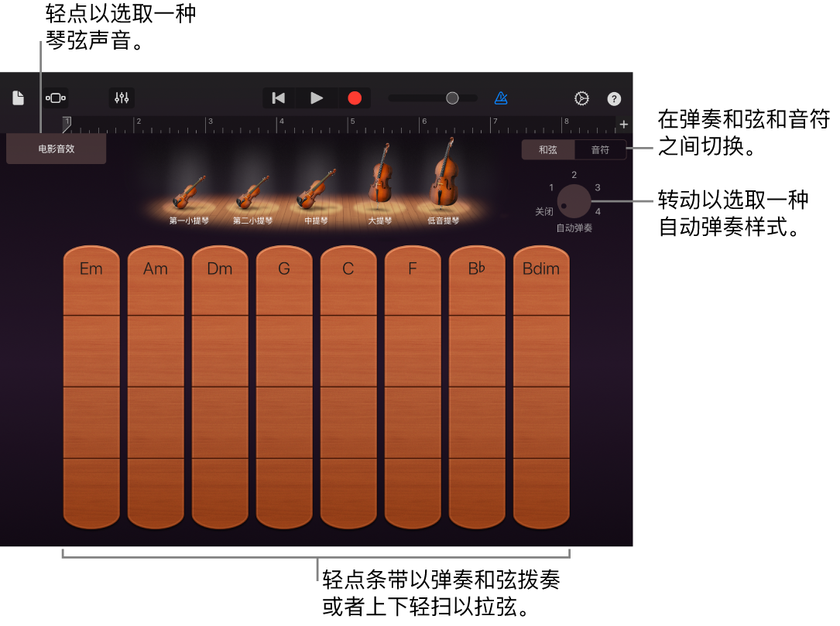This screenshot has width=840, height=626.
Task: Set autoplay to pattern 2
Action: pyautogui.click(x=574, y=175)
